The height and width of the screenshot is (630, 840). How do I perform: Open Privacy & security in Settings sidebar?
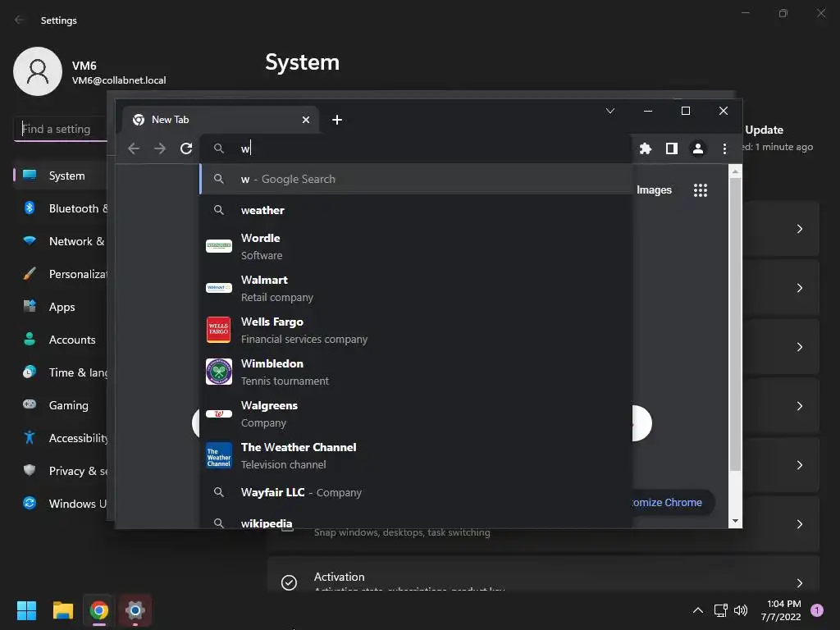pyautogui.click(x=60, y=471)
